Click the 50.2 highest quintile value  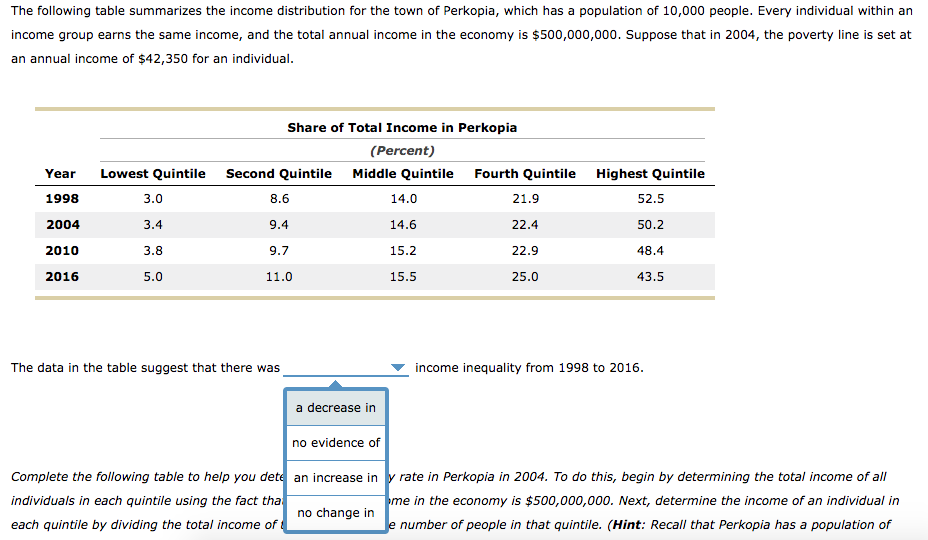click(x=650, y=225)
